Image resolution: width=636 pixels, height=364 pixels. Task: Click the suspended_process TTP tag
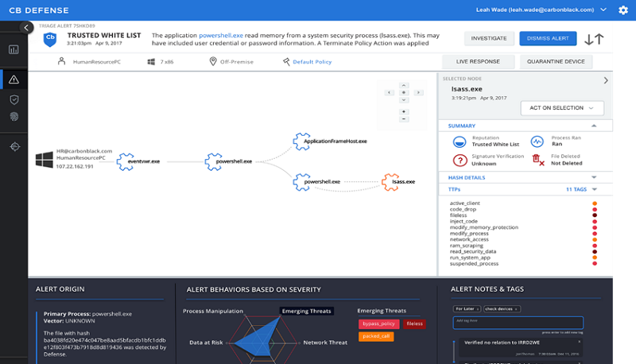coord(474,264)
